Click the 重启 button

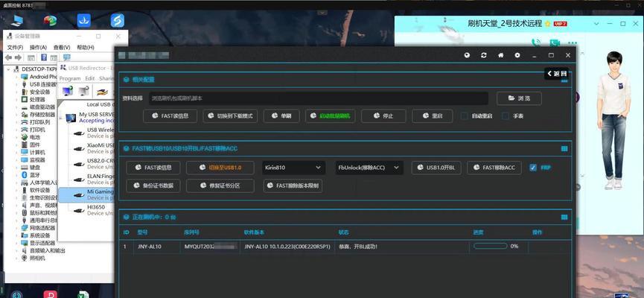[x=432, y=116]
